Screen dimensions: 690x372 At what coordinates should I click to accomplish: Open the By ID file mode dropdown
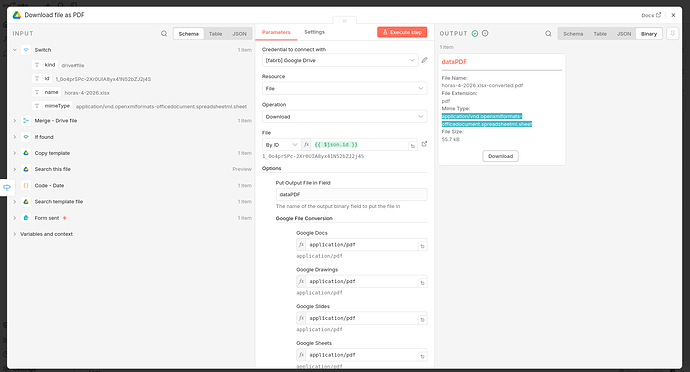(x=282, y=145)
